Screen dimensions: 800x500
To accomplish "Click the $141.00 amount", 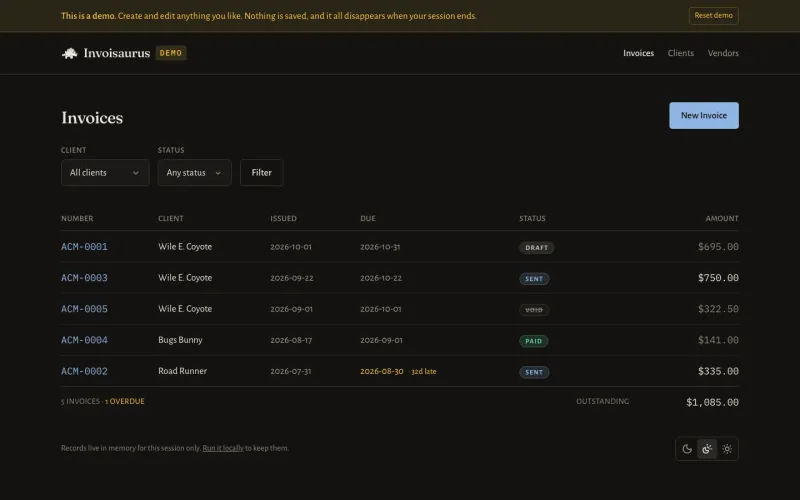I will pyautogui.click(x=718, y=340).
